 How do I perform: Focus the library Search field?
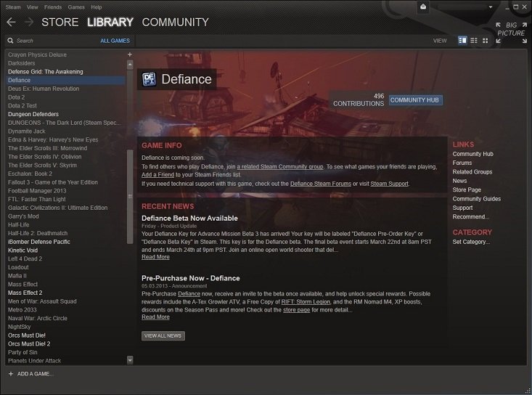pos(54,41)
